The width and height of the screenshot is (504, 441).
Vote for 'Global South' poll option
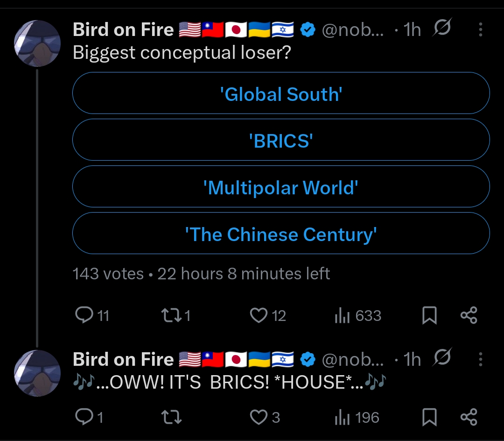[x=281, y=94]
